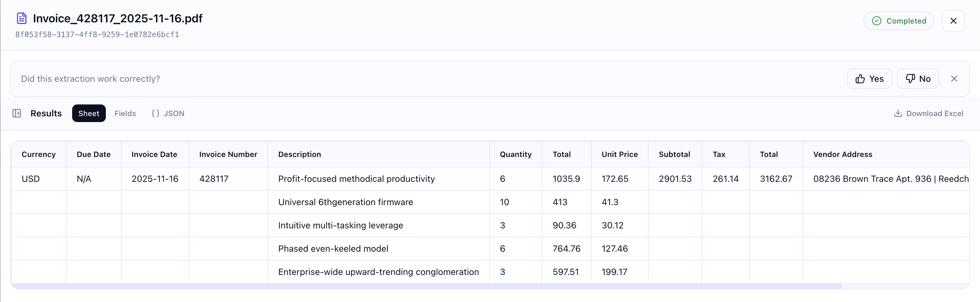Viewport: 980px width, 302px height.
Task: Close the invoice details panel with X
Action: [953, 21]
